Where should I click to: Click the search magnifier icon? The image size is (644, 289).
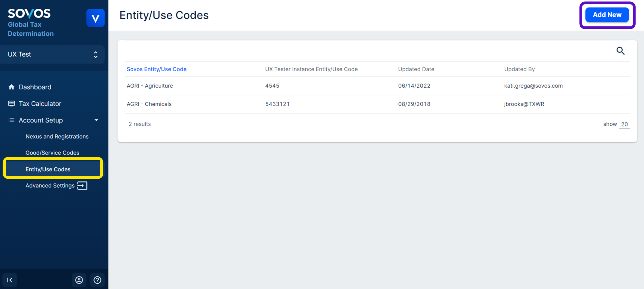(x=620, y=51)
